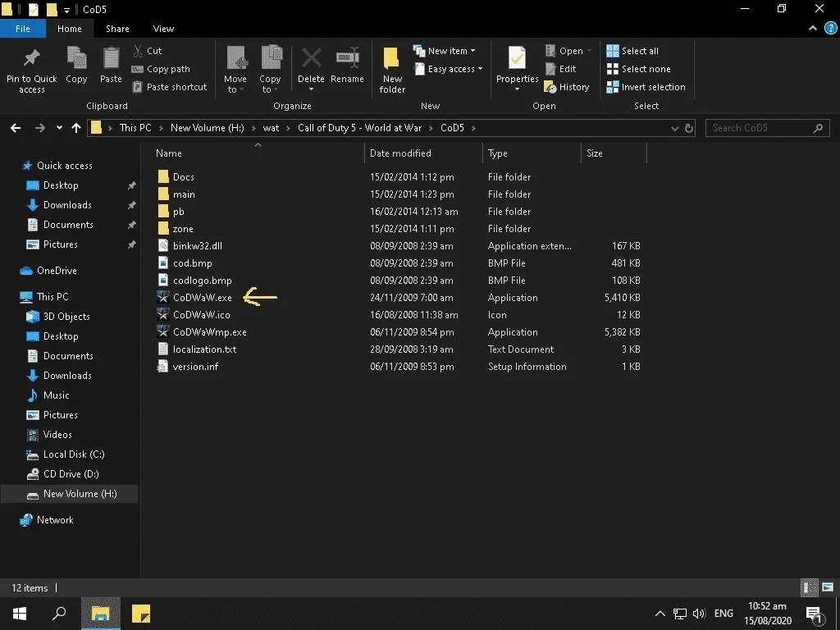840x630 pixels.
Task: Go back with the left arrow
Action: pyautogui.click(x=16, y=128)
